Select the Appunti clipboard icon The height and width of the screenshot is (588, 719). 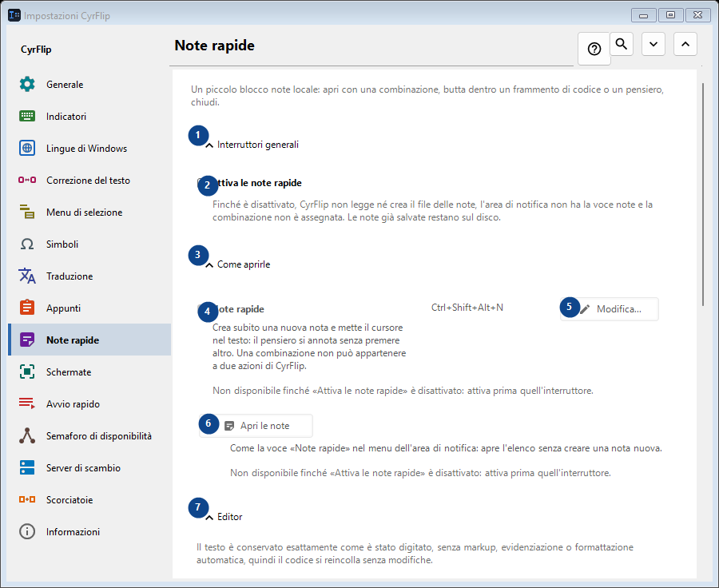click(x=27, y=308)
